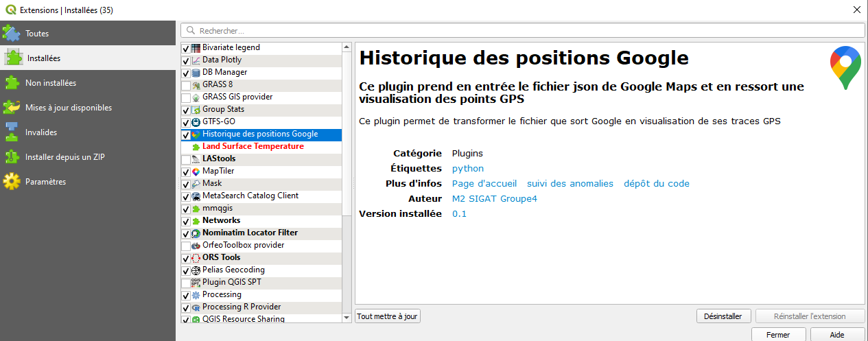Viewport: 868px width, 341px height.
Task: Click the MetaSearch Catalog Client icon
Action: click(x=196, y=196)
